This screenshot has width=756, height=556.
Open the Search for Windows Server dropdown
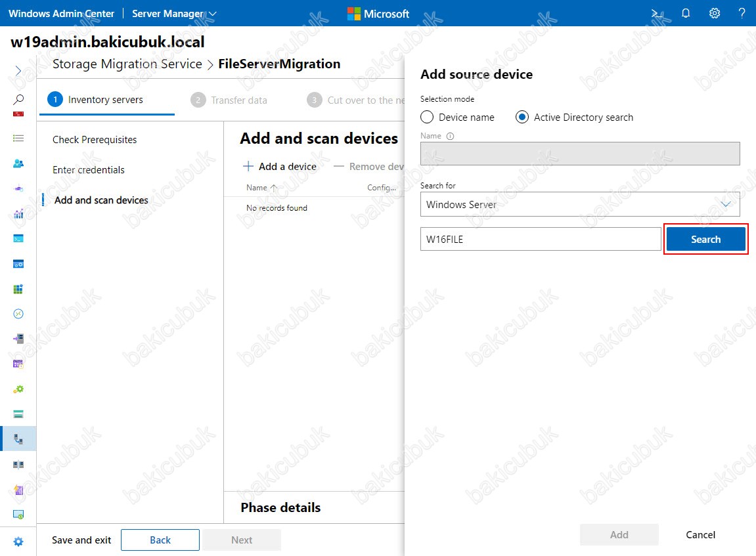(580, 204)
